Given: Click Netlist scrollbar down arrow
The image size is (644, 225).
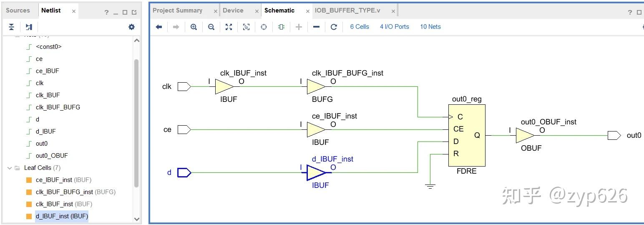Looking at the screenshot, I should [136, 219].
